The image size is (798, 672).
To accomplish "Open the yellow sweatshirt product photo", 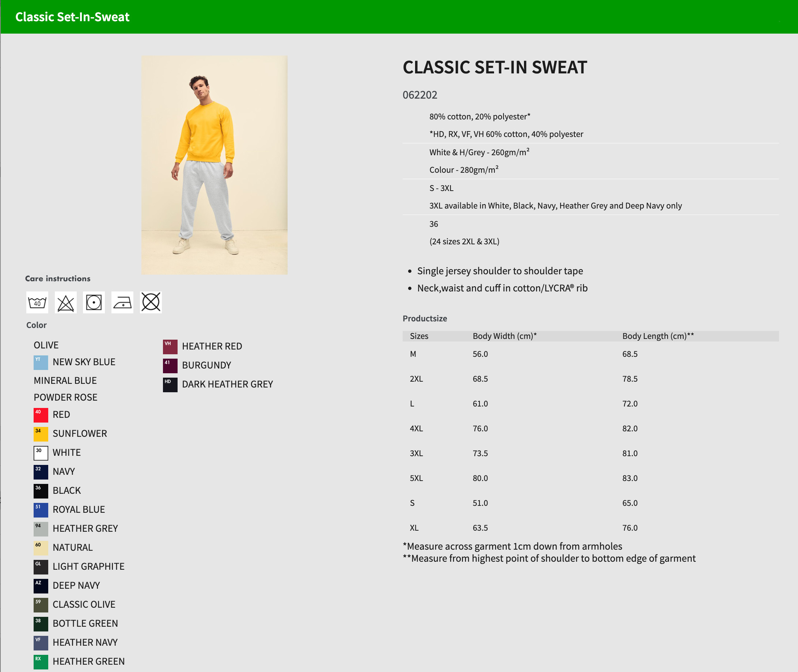I will coord(214,165).
